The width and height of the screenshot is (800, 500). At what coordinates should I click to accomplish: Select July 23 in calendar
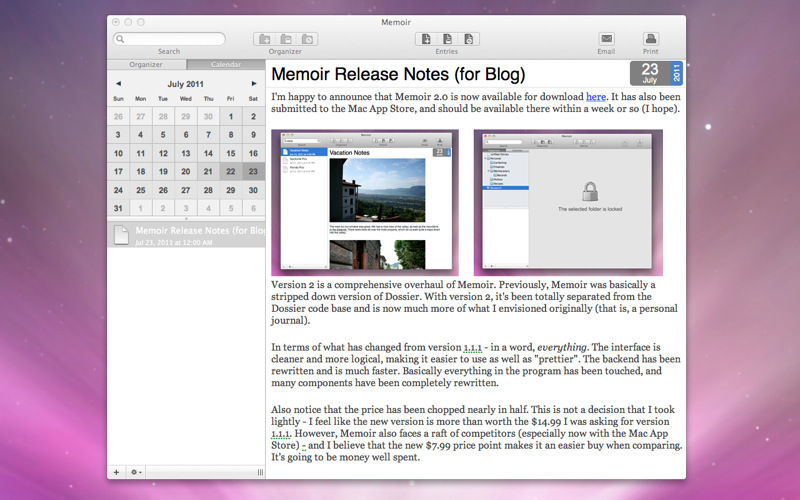(253, 171)
